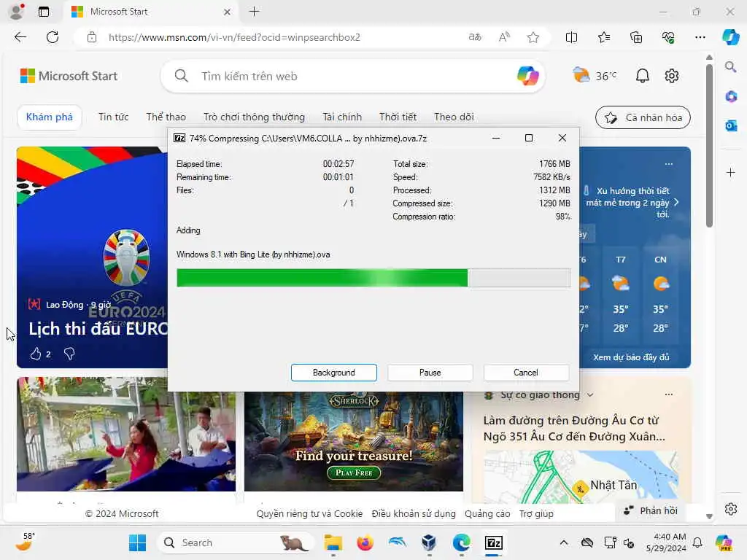Open the Theo dõi tab

(x=454, y=117)
